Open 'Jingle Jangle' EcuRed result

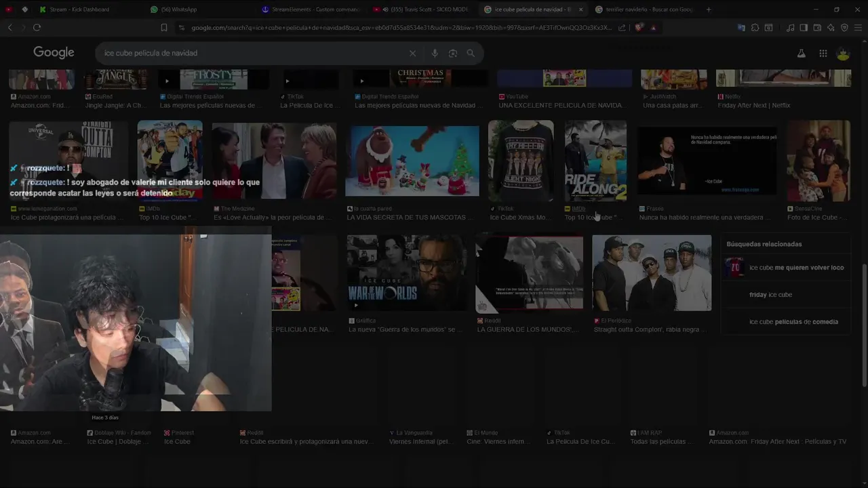pyautogui.click(x=115, y=106)
